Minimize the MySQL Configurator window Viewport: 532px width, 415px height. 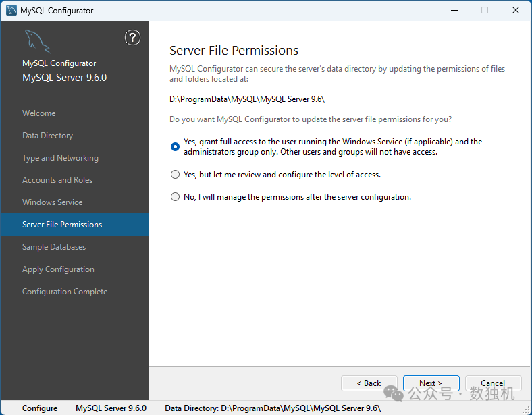(x=454, y=10)
